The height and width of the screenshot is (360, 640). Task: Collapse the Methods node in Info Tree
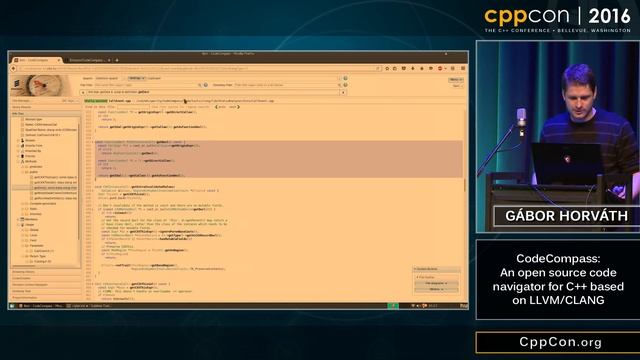[18, 162]
